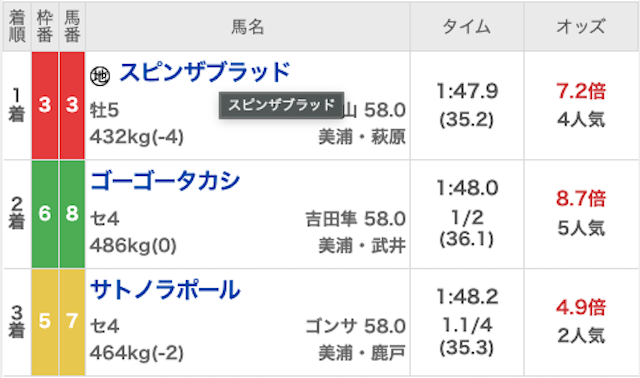Viewport: 640px width, 378px height.
Task: Click the タイム column header
Action: (x=467, y=27)
